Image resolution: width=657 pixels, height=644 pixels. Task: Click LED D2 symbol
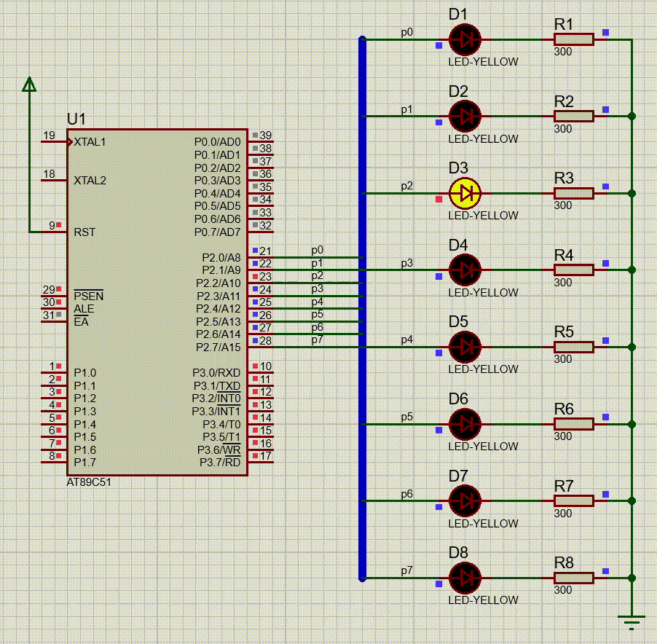point(465,117)
